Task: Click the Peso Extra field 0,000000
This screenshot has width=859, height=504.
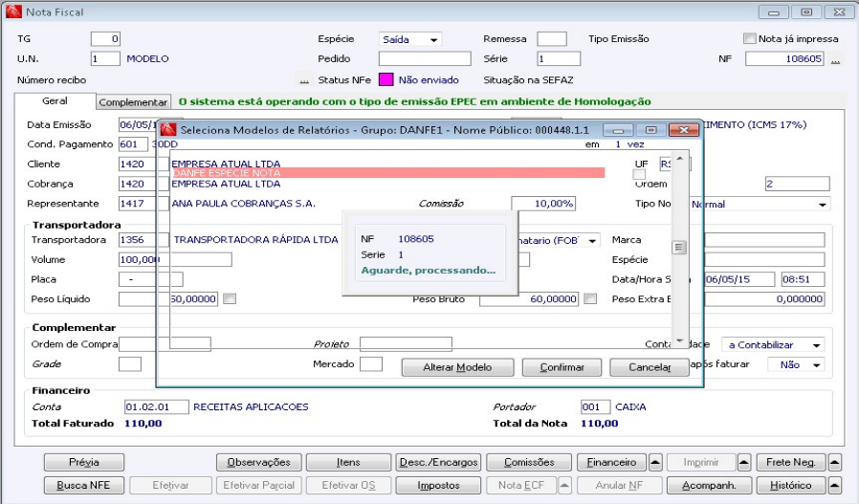Action: (x=764, y=298)
